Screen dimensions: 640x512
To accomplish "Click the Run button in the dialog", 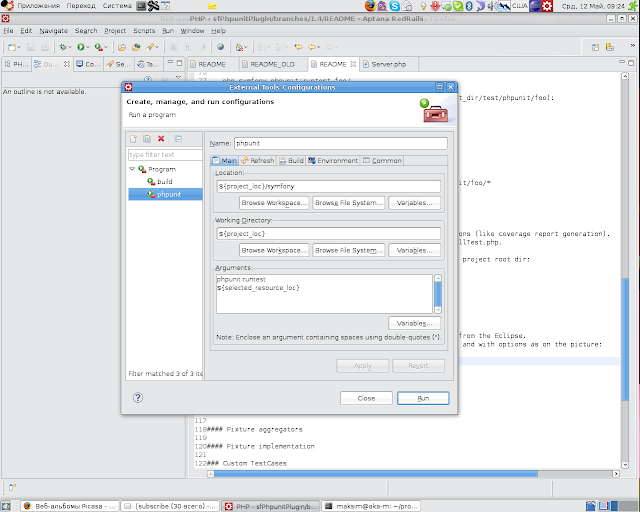I will [x=423, y=398].
